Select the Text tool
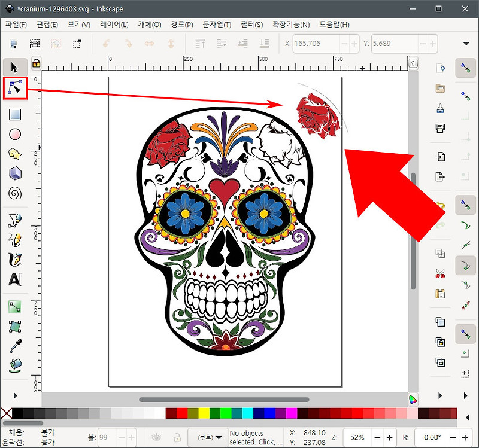 tap(15, 279)
